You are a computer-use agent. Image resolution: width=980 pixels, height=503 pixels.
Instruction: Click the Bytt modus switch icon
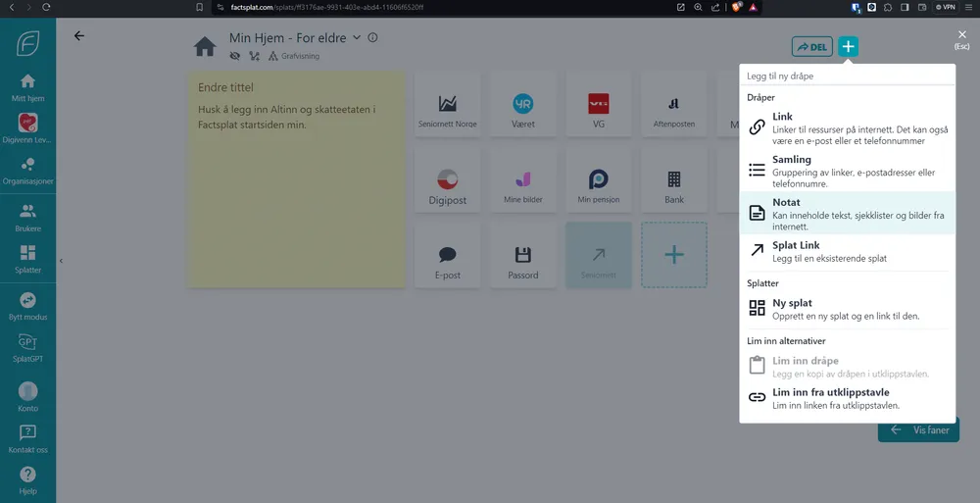[27, 305]
